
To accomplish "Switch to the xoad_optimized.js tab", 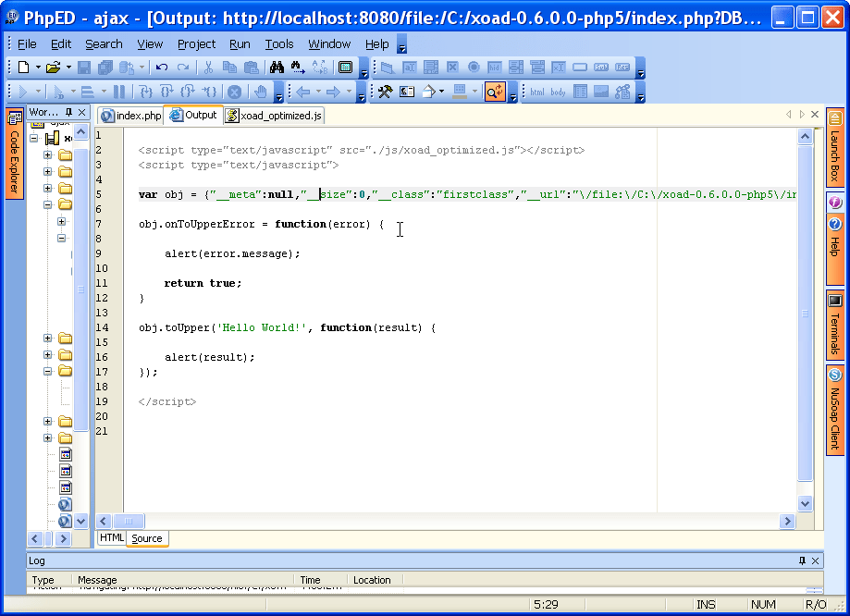I will (274, 116).
